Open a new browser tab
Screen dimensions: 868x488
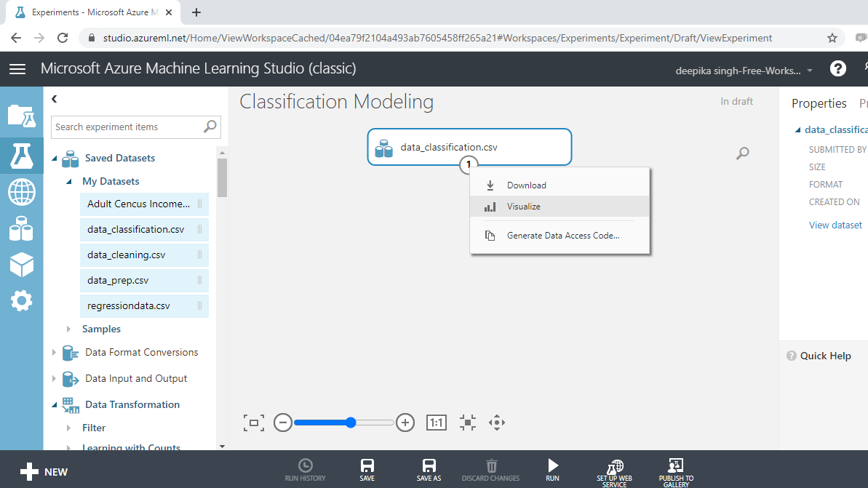[196, 12]
